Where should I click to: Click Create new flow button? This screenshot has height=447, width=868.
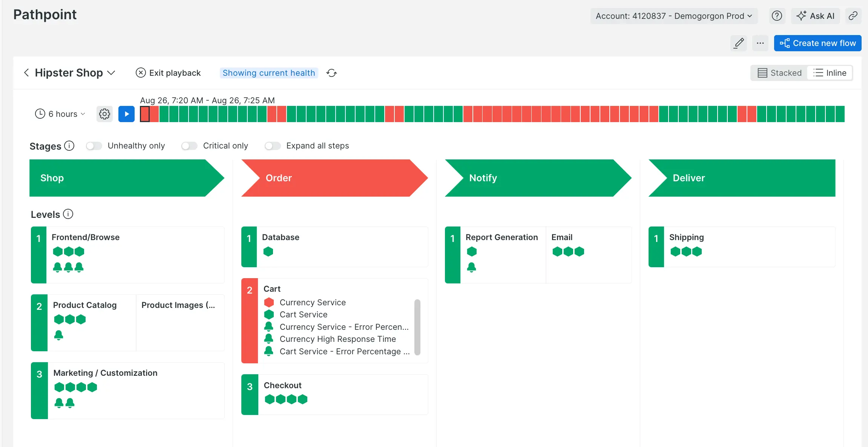(817, 43)
